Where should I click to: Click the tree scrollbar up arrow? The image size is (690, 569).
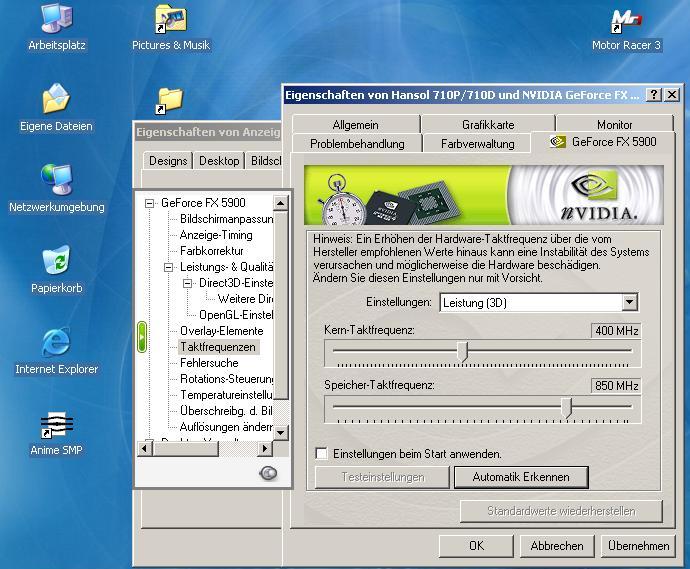(280, 203)
